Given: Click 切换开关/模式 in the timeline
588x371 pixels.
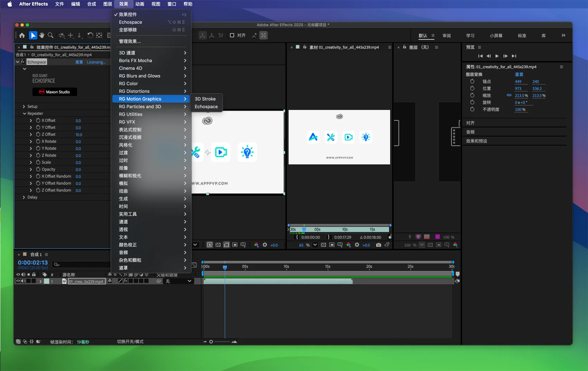Looking at the screenshot, I should 130,342.
